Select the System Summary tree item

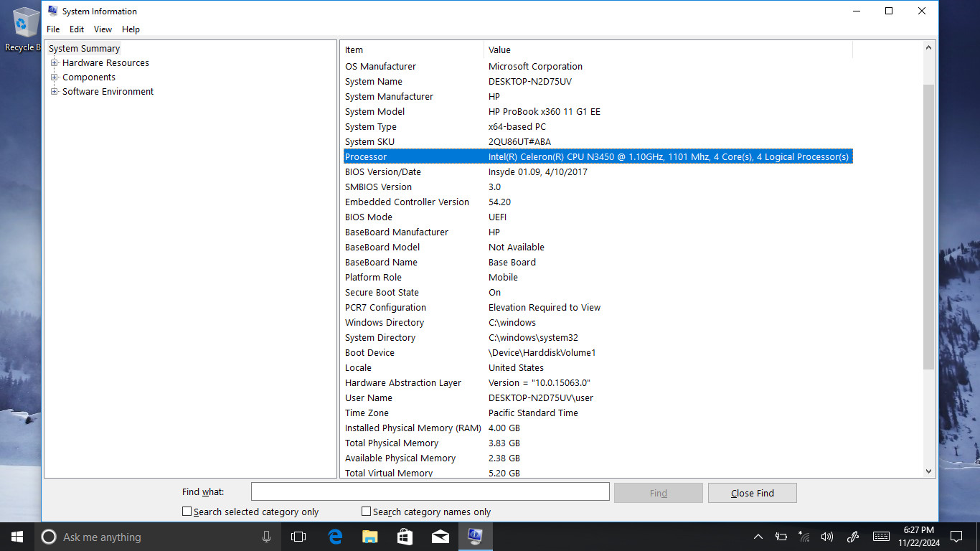84,49
